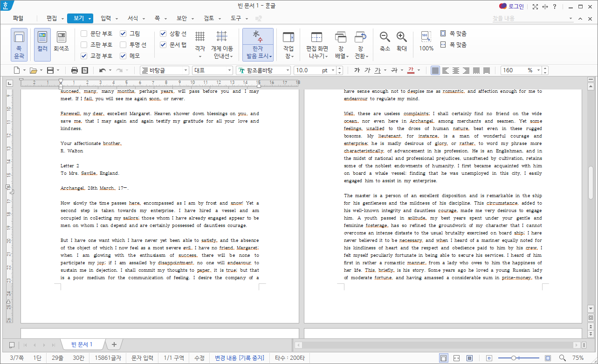Apply italic 가 formatting
598x364 pixels.
[367, 70]
